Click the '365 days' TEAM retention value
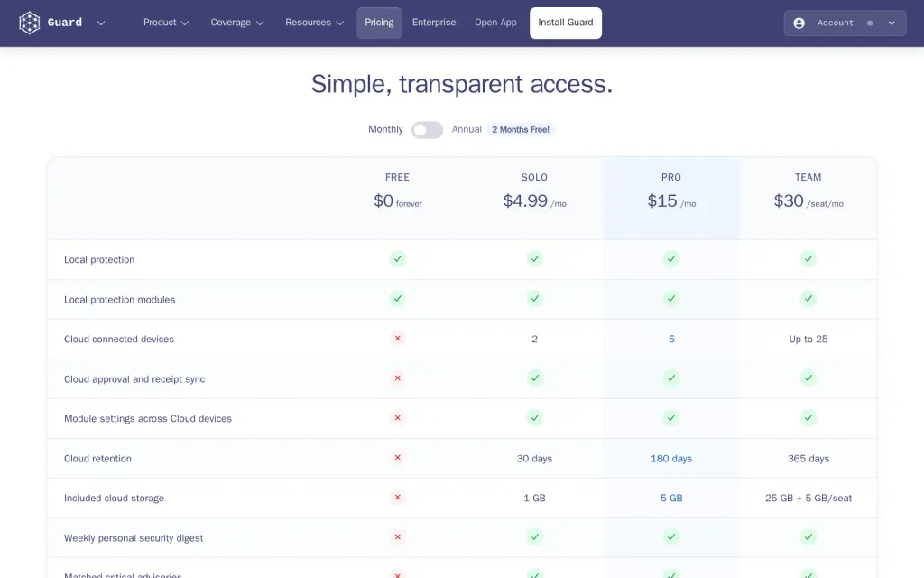The width and height of the screenshot is (924, 578). click(x=808, y=458)
